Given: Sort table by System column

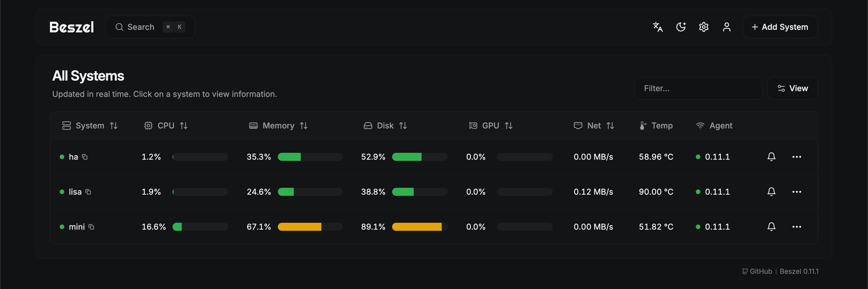Looking at the screenshot, I should coord(90,126).
